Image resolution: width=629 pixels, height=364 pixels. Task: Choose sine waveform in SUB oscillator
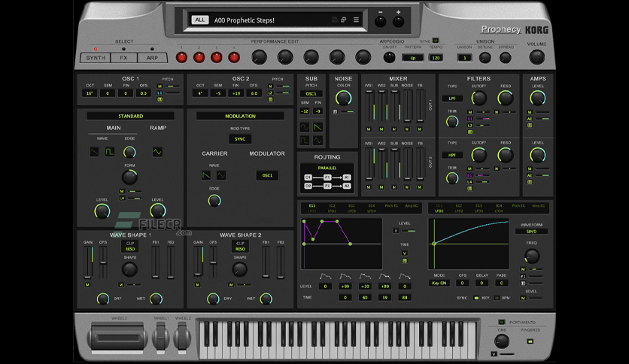pyautogui.click(x=305, y=128)
